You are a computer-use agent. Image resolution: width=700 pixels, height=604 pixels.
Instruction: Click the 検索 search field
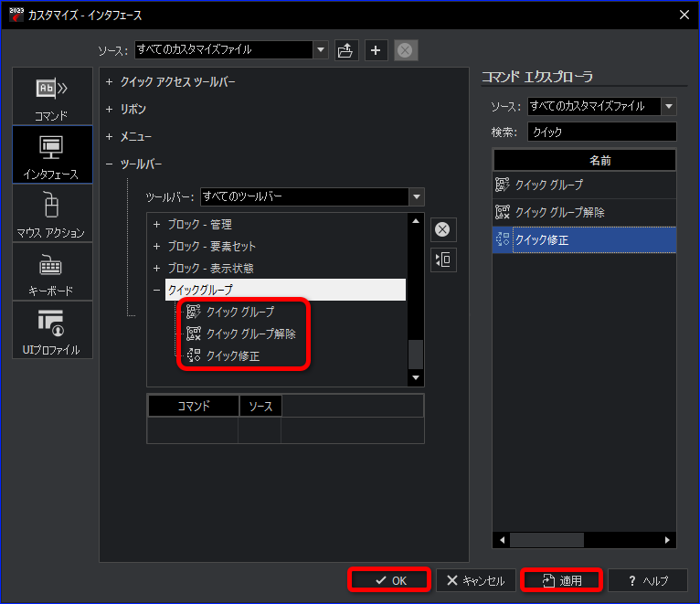(x=602, y=132)
